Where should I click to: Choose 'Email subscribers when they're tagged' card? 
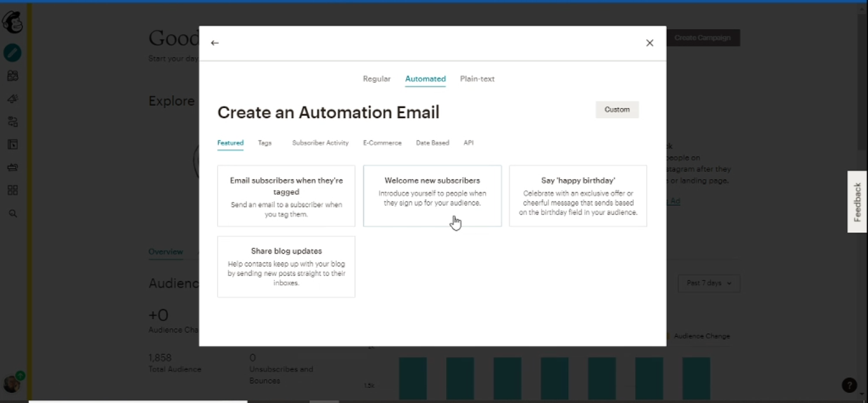coord(286,196)
